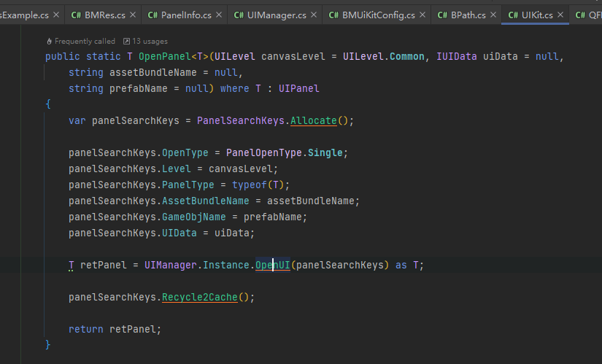Close the BPath.cs tab
602x364 pixels.
coord(493,15)
